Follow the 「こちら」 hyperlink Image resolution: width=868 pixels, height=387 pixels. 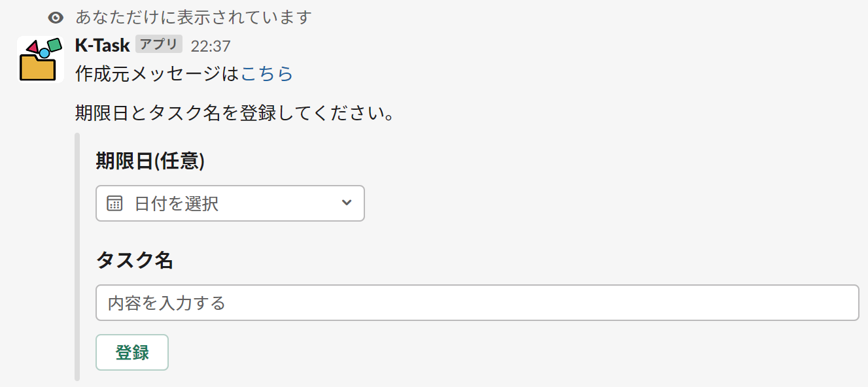pos(268,74)
